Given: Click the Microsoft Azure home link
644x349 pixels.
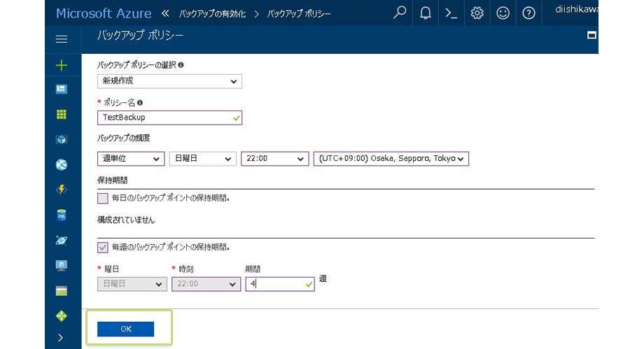Looking at the screenshot, I should (x=103, y=13).
